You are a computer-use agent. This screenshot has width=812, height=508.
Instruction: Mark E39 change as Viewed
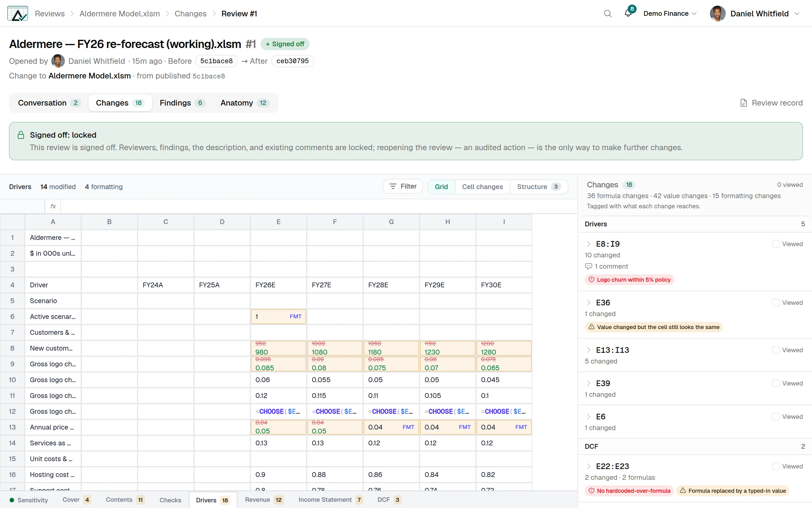pos(775,383)
